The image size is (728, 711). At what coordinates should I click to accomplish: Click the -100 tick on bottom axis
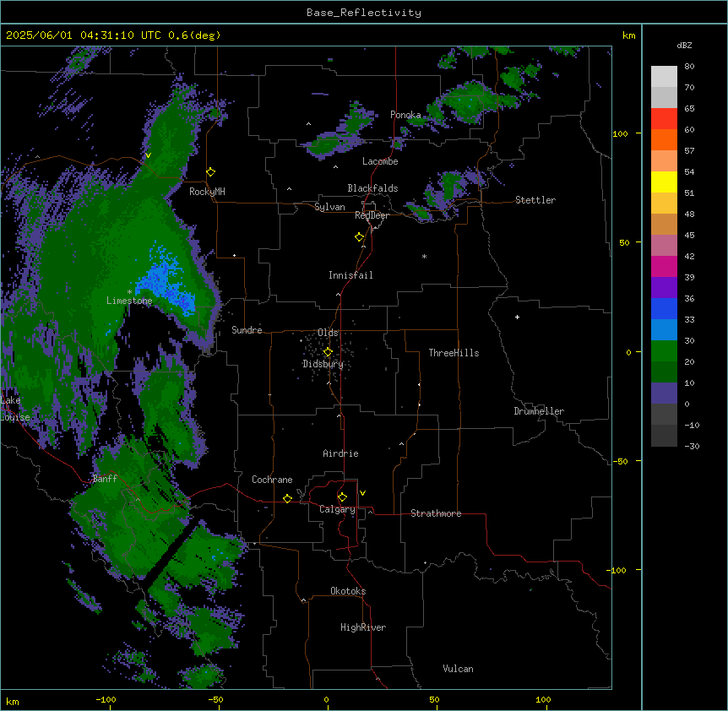click(106, 699)
